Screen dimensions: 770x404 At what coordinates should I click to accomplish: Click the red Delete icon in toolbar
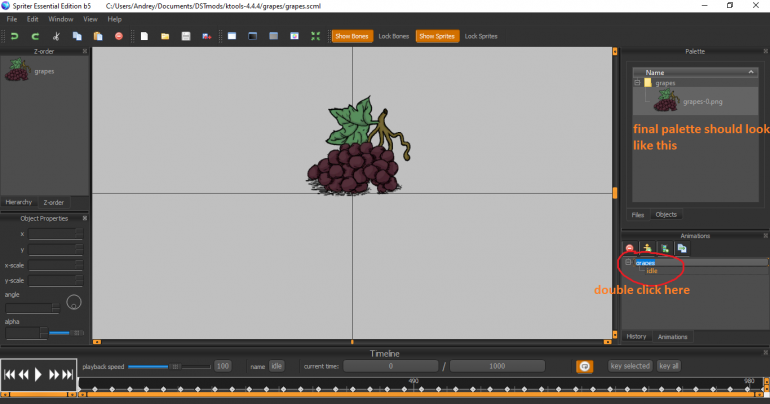pos(119,37)
